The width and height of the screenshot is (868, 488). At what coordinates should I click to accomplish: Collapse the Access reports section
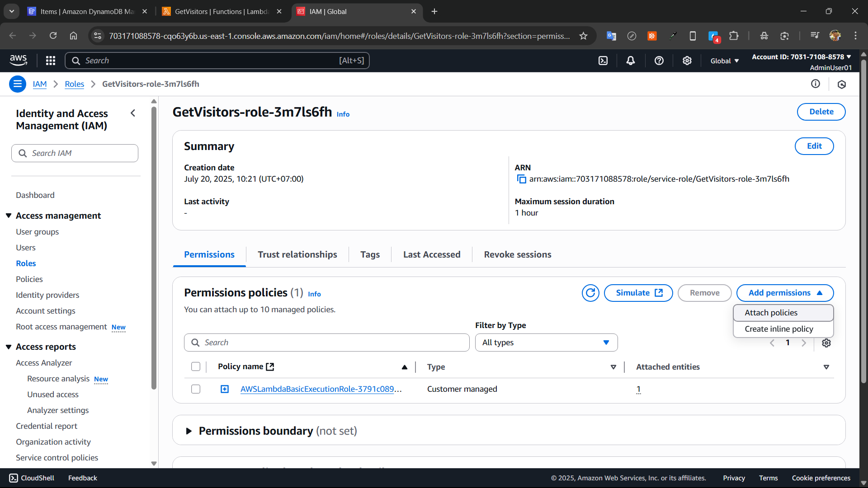(x=9, y=347)
